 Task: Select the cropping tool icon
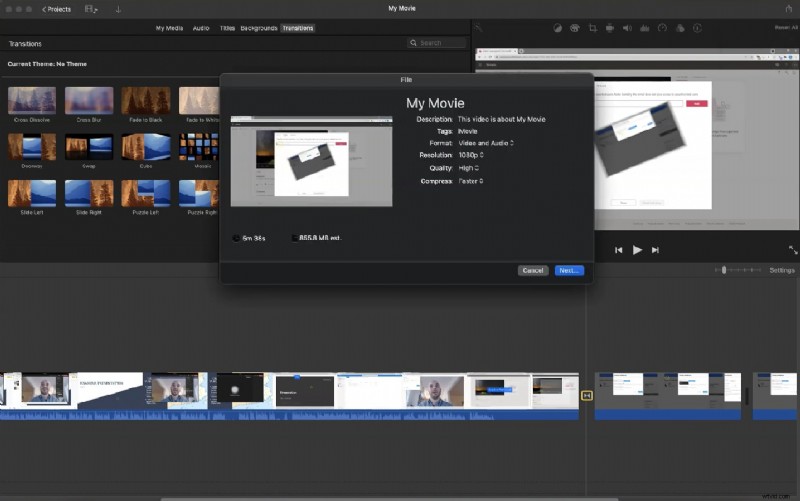tap(592, 28)
